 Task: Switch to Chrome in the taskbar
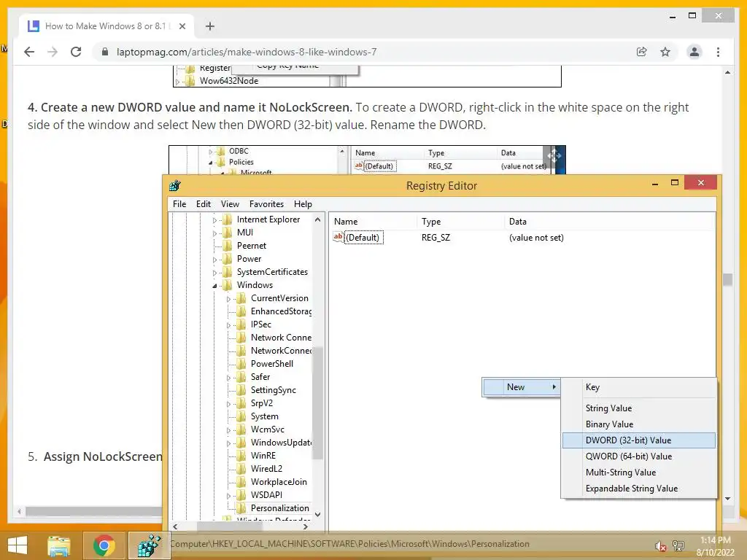[x=104, y=545]
